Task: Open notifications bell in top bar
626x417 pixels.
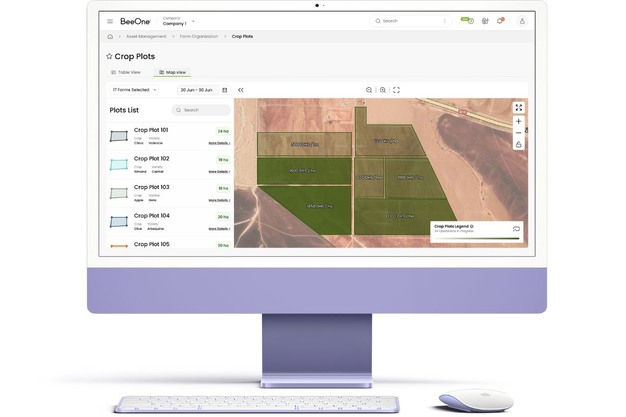Action: pyautogui.click(x=500, y=20)
